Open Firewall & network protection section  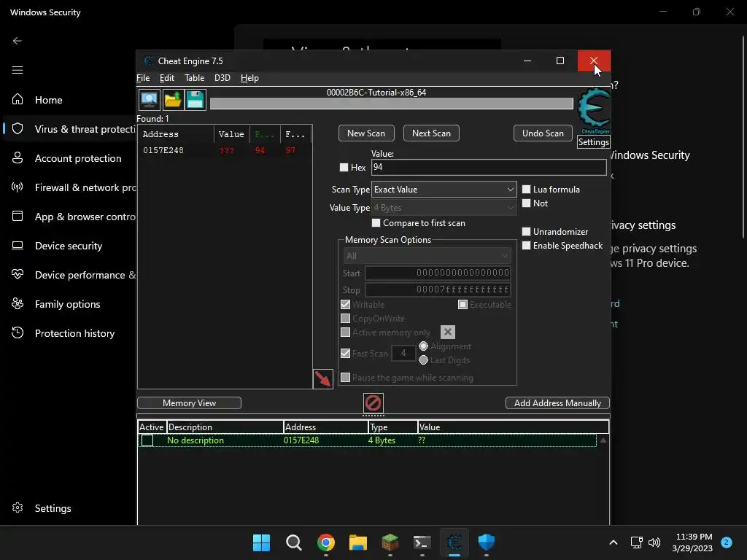tap(85, 187)
